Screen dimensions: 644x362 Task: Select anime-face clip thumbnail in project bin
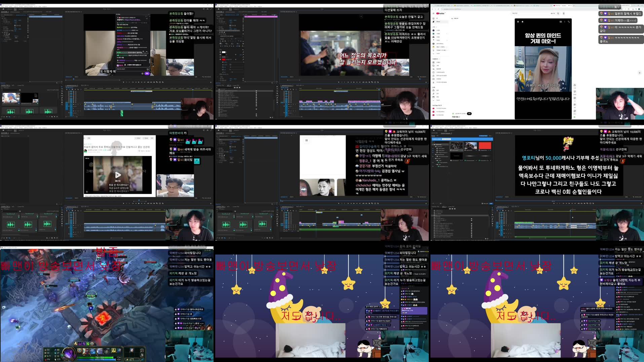click(11, 98)
